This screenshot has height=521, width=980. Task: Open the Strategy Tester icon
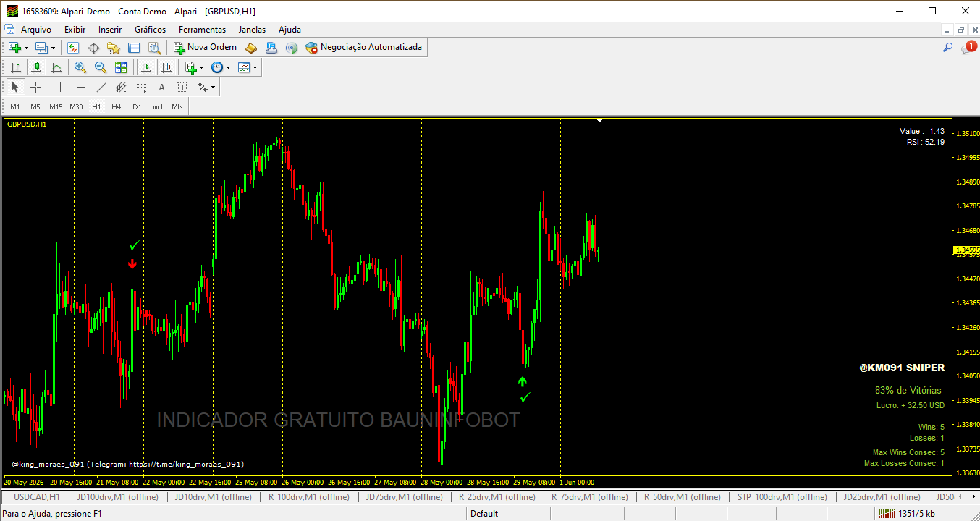[154, 48]
